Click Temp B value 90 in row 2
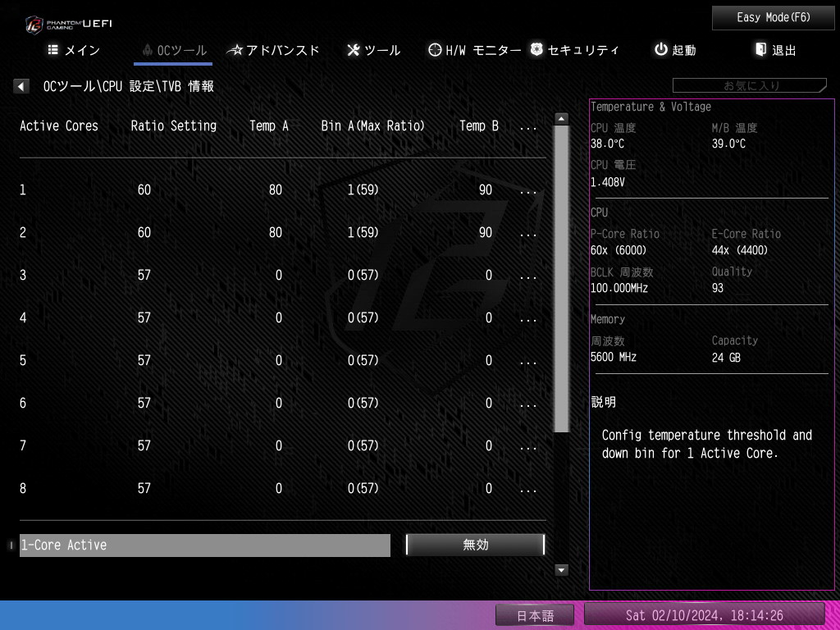This screenshot has width=840, height=630. pos(486,232)
